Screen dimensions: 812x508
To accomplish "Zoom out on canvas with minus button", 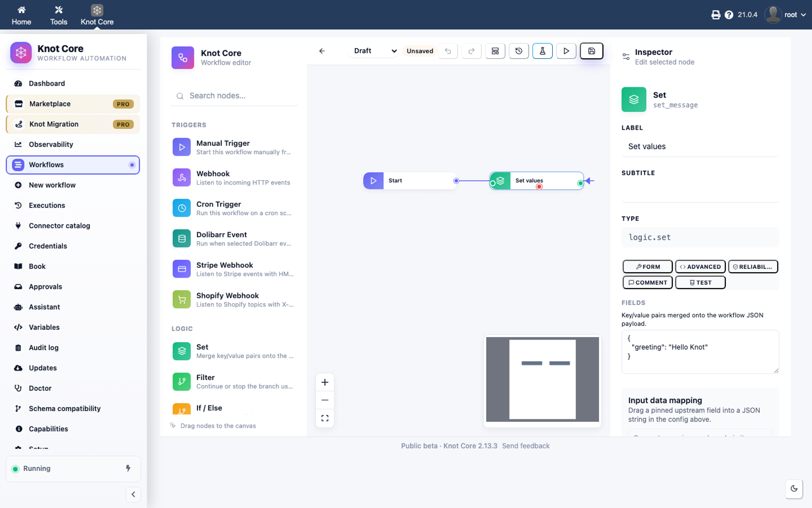I will pyautogui.click(x=325, y=400).
